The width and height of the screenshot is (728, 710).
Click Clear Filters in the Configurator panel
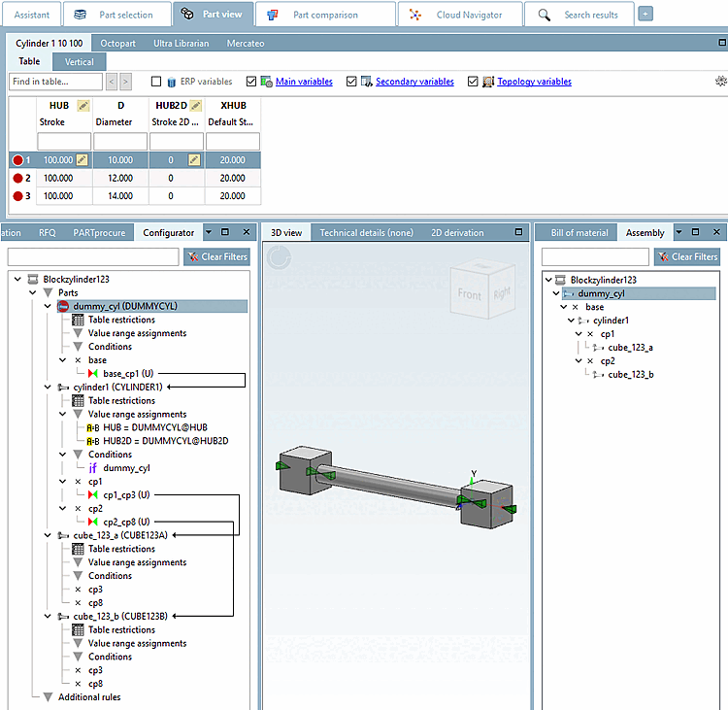(x=216, y=257)
